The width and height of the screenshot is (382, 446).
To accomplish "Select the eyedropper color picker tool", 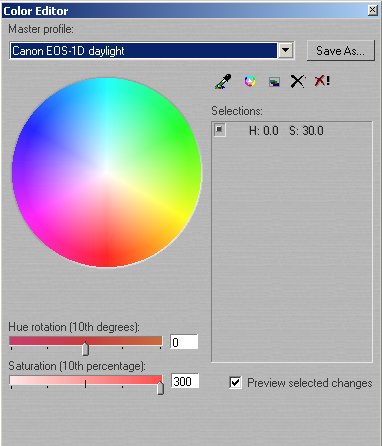I will 223,81.
